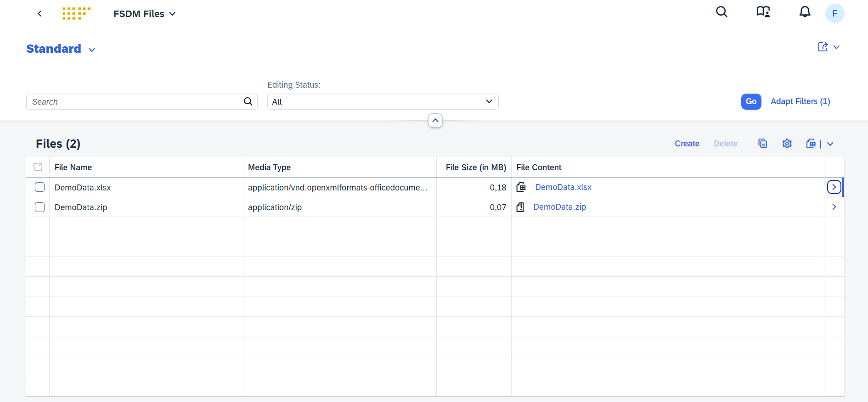Image resolution: width=868 pixels, height=402 pixels.
Task: Open the DemoData.xlsx file content link
Action: click(563, 187)
